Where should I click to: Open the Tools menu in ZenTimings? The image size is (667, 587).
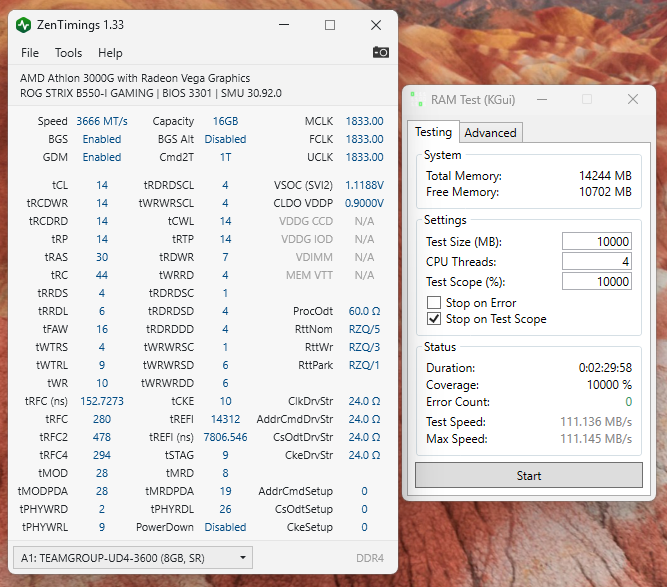(68, 53)
